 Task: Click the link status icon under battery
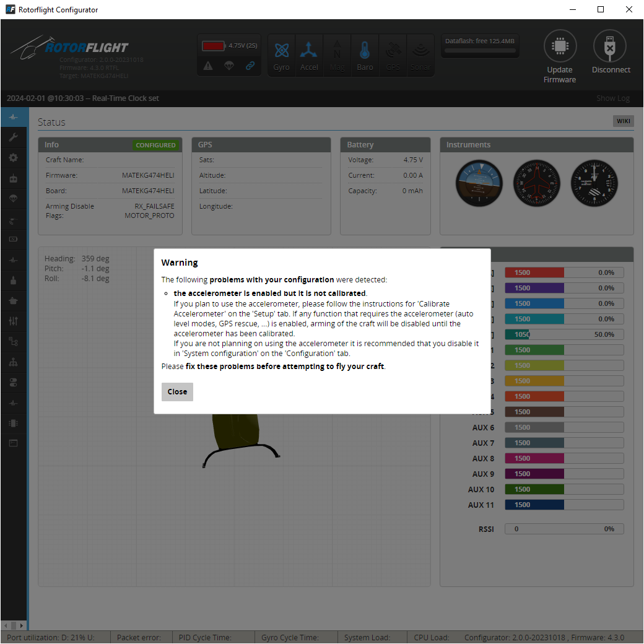[x=250, y=66]
